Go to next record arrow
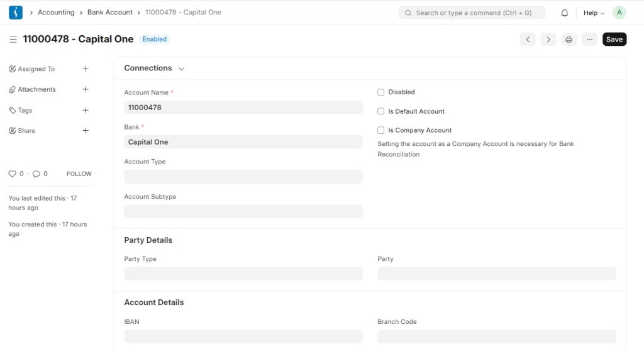Viewport: 644px width, 349px height. pyautogui.click(x=548, y=40)
